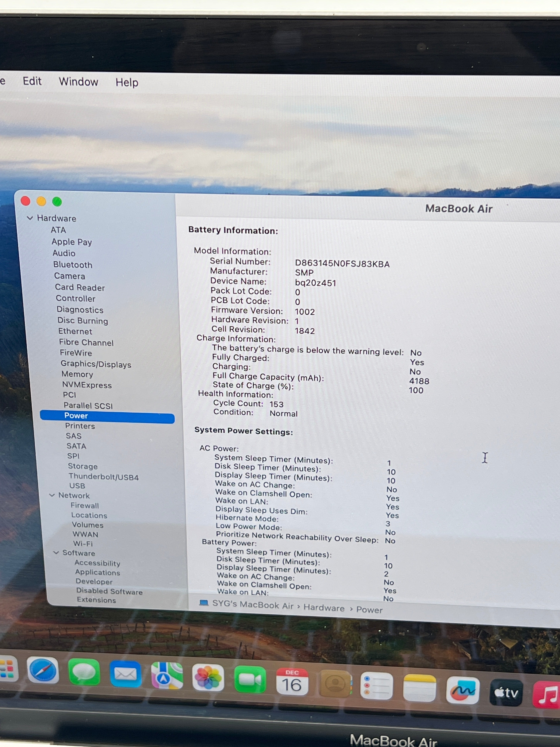The image size is (560, 747).
Task: Open the Help menu
Action: [127, 82]
